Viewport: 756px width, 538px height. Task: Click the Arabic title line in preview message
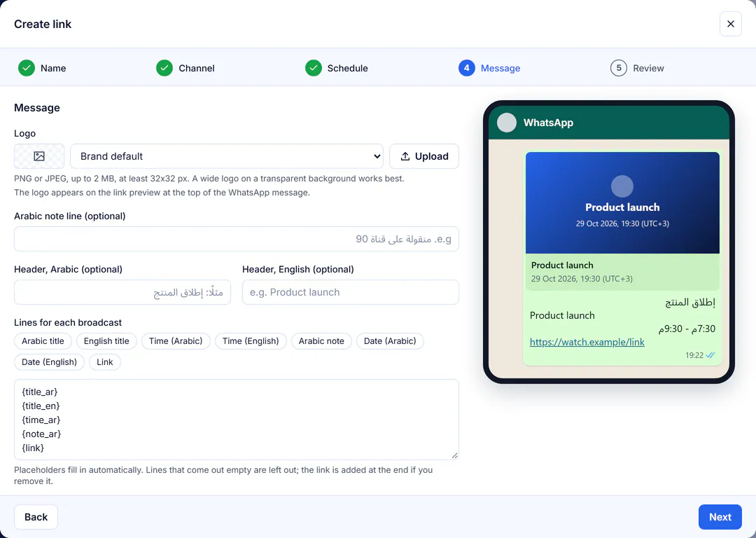point(690,303)
